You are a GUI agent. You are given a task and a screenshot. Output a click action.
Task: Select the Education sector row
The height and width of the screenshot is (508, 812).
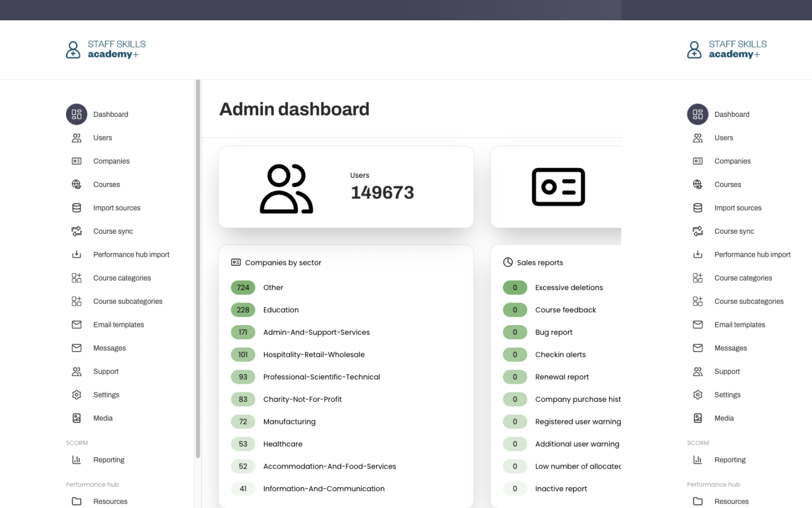tap(346, 310)
